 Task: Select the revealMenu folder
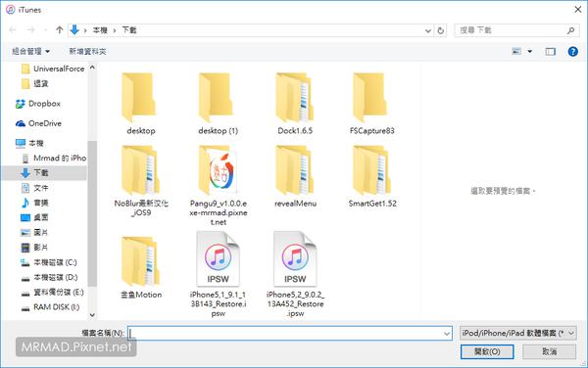(295, 176)
